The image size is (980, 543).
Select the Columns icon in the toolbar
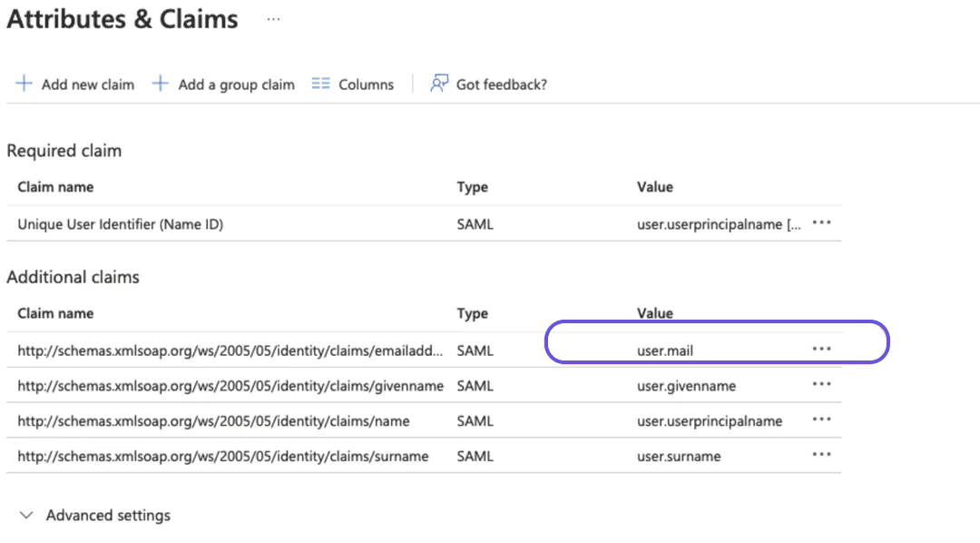tap(321, 84)
